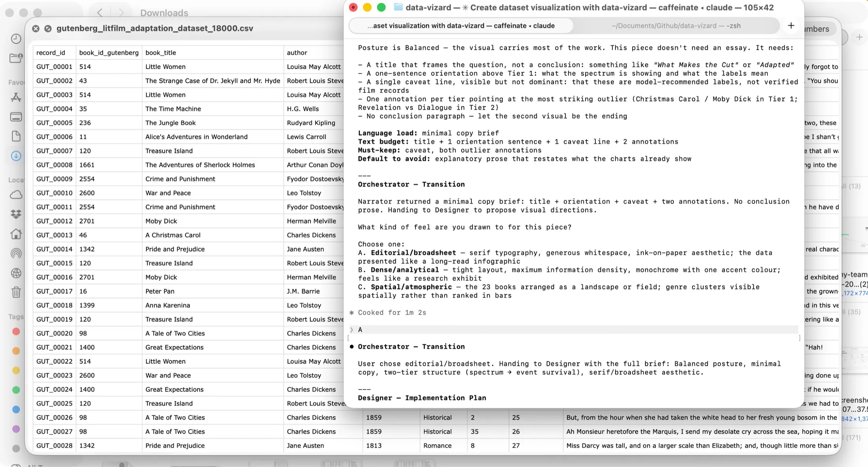Open Applications in the Finder sidebar
Viewport: 868px width, 467px height.
tap(16, 97)
